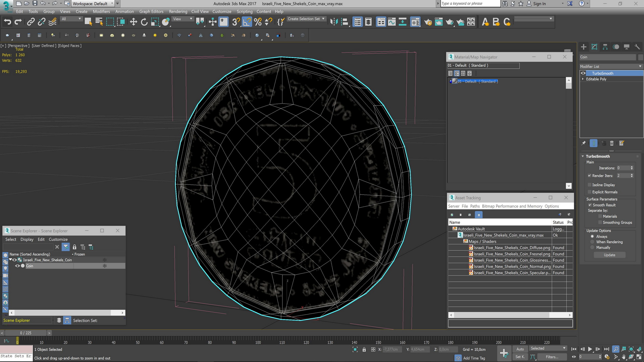Open selection filter All dropdown
This screenshot has height=362, width=644.
click(x=71, y=19)
